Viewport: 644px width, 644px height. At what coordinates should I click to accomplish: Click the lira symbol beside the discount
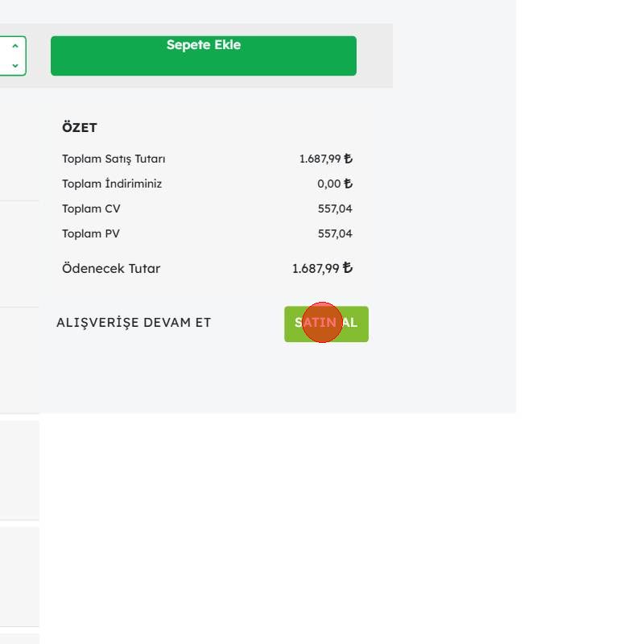click(x=348, y=184)
